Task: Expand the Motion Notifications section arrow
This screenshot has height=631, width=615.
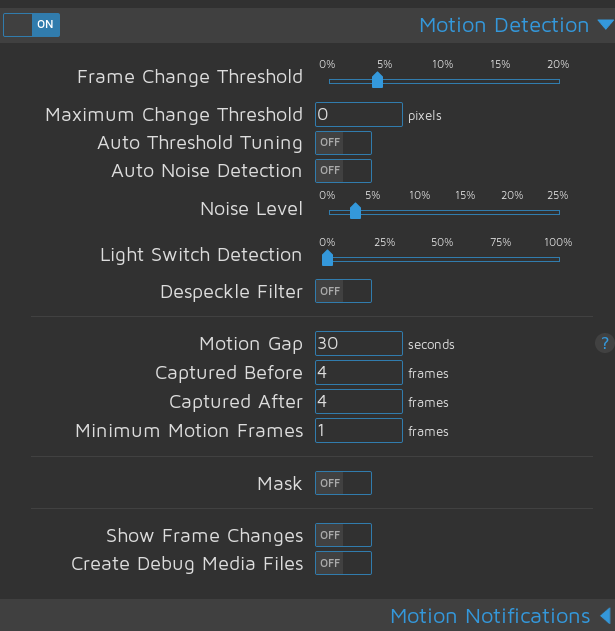Action: click(606, 616)
